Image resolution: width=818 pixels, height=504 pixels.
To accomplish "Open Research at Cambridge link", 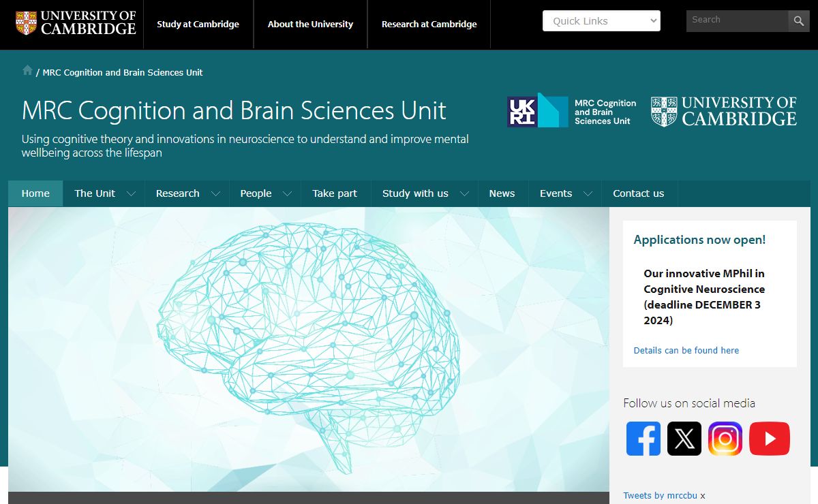I will (429, 24).
